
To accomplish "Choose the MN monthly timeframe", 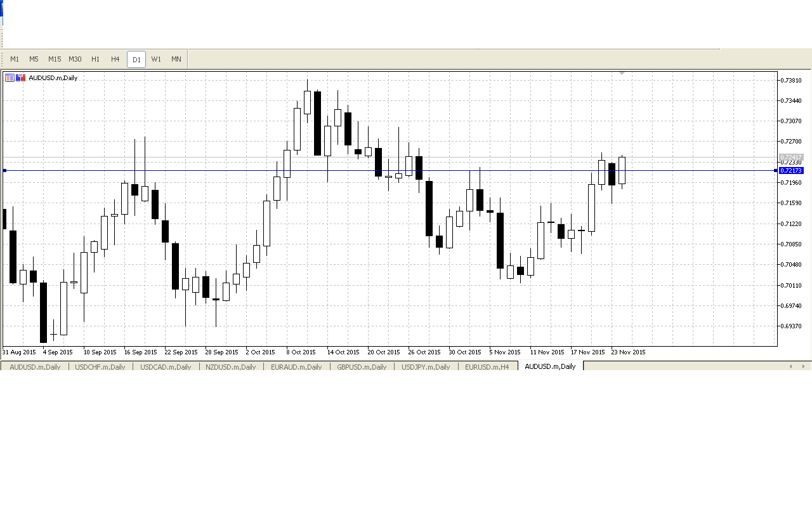I will pos(176,59).
